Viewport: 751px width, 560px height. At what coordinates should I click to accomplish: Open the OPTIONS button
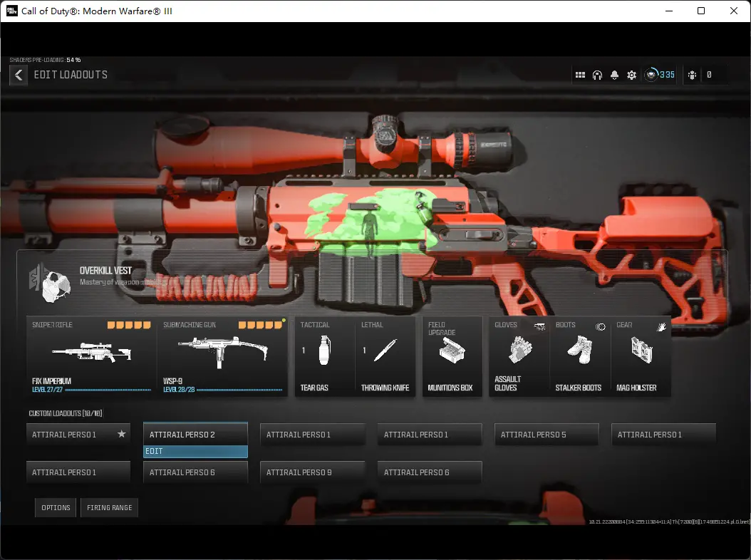(56, 508)
